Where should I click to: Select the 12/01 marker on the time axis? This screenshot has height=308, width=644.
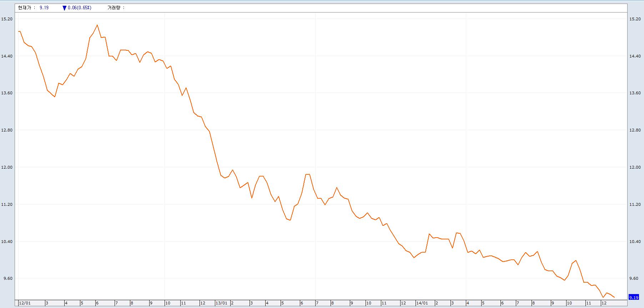pyautogui.click(x=25, y=303)
